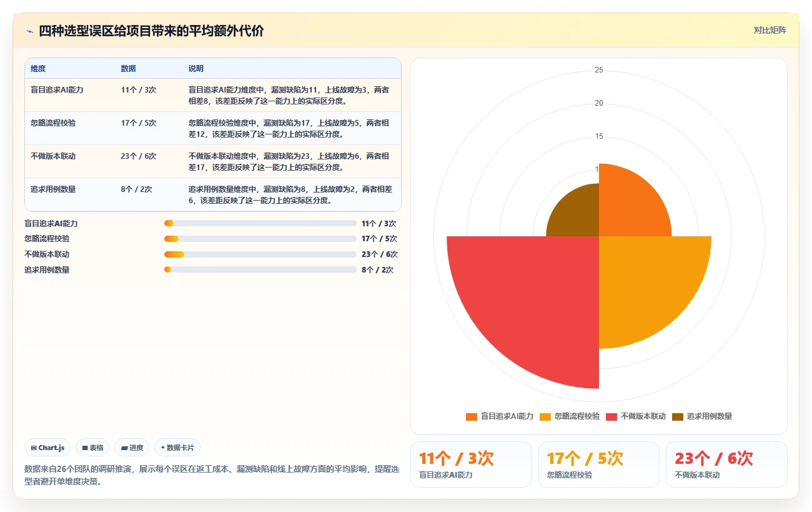
Task: Click the 对比矩阵 label in the header
Action: (x=770, y=30)
